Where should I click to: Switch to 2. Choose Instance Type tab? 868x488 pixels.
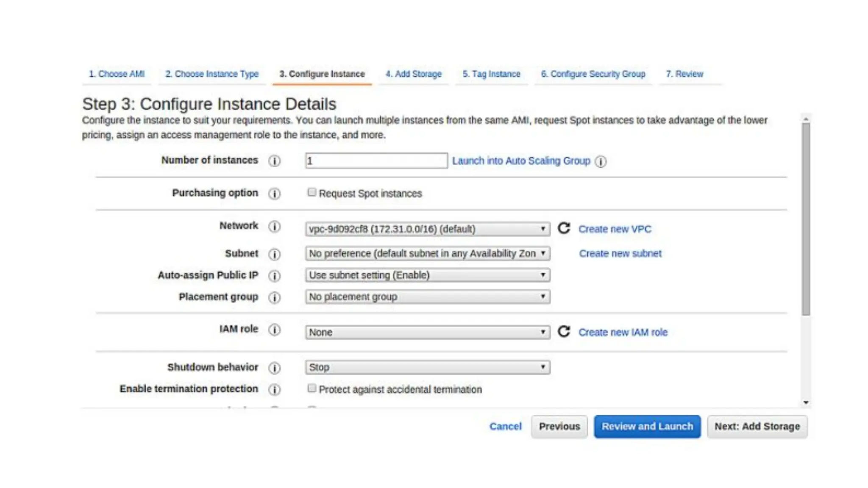(x=212, y=74)
